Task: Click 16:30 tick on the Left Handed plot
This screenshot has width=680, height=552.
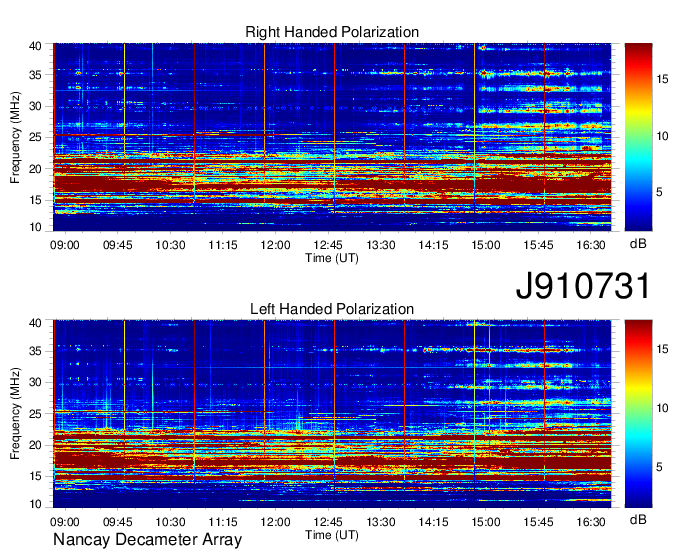Action: [591, 522]
